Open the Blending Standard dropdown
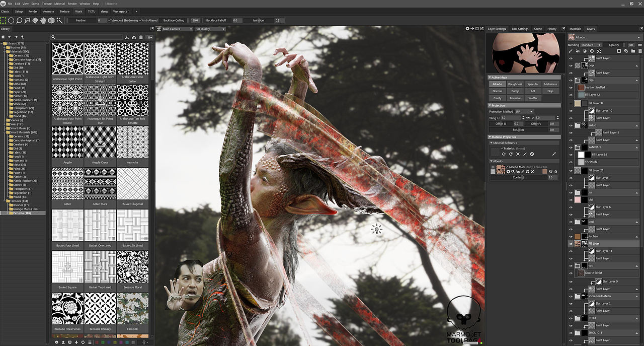The width and height of the screenshot is (644, 346). click(591, 45)
